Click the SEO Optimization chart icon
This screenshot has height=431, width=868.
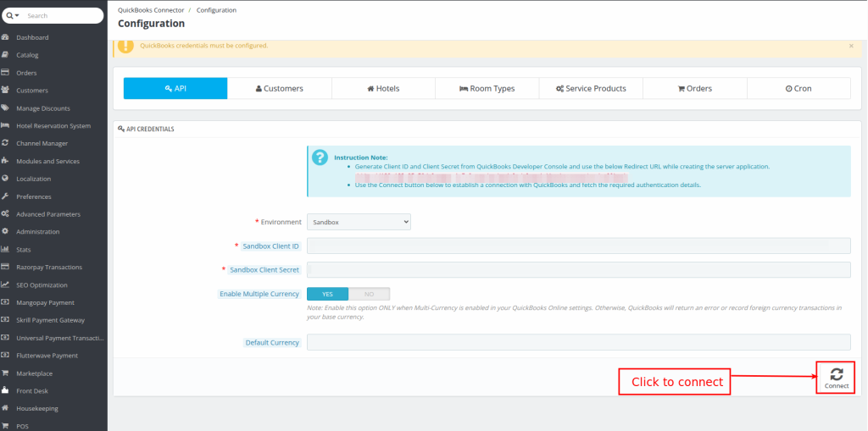pyautogui.click(x=5, y=285)
